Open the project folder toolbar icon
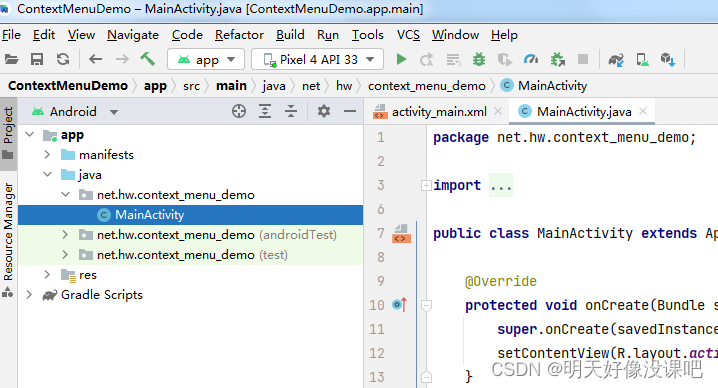This screenshot has width=718, height=388. 11,59
